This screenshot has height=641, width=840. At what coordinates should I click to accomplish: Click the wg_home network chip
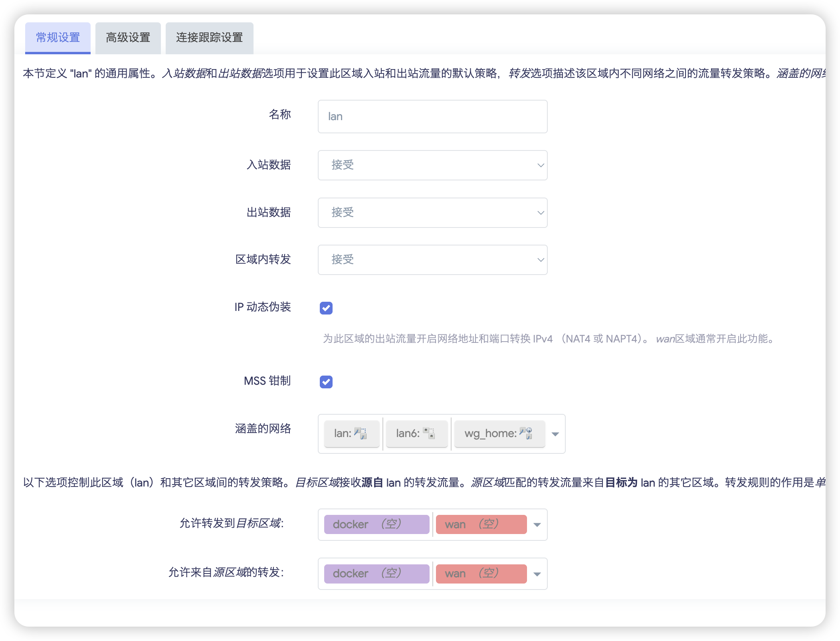[499, 433]
